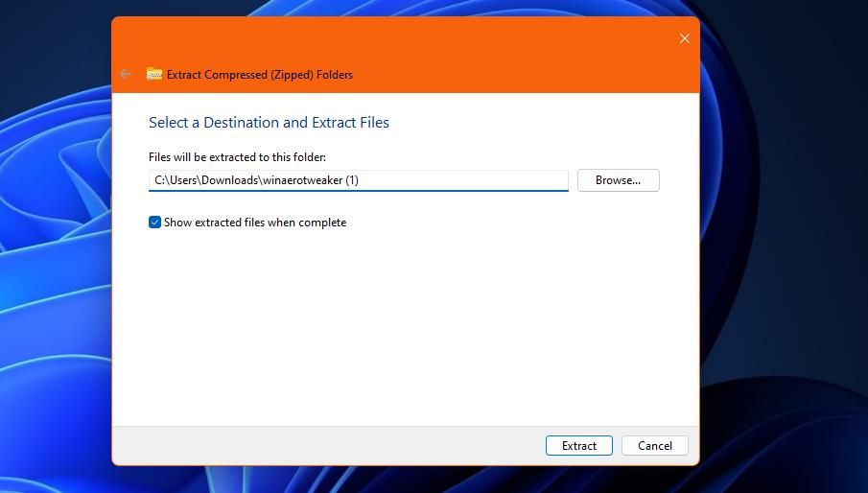Click the 'Files will be extracted to this folder:' label
The width and height of the screenshot is (868, 493).
tap(237, 157)
